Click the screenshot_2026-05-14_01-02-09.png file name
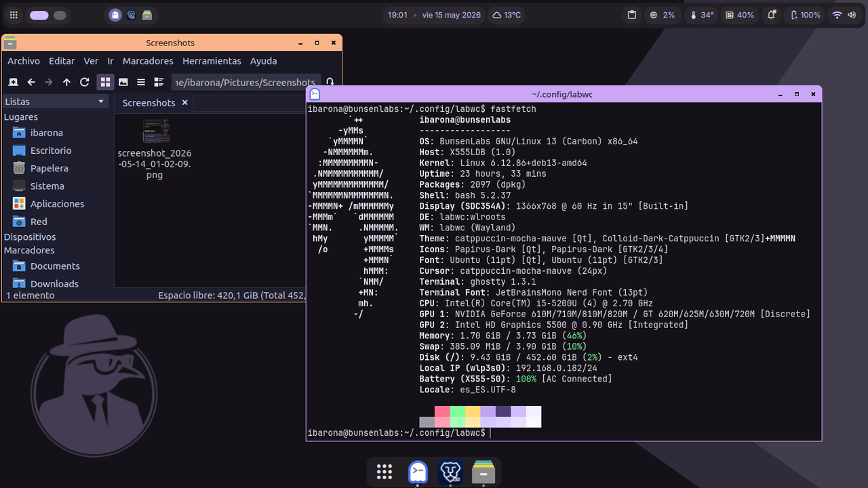 [155, 164]
